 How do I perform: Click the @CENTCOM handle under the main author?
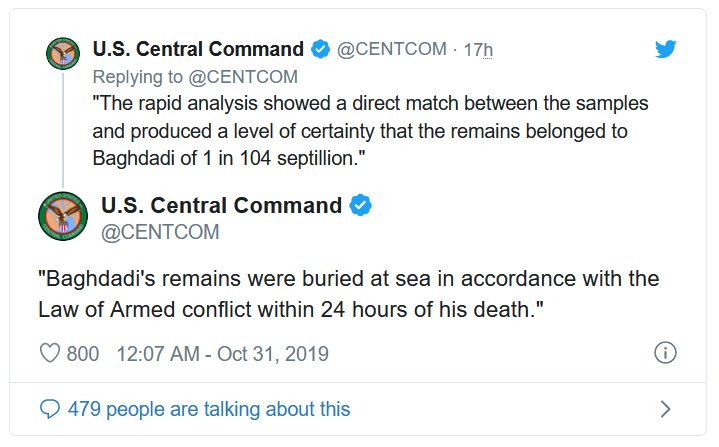click(160, 232)
